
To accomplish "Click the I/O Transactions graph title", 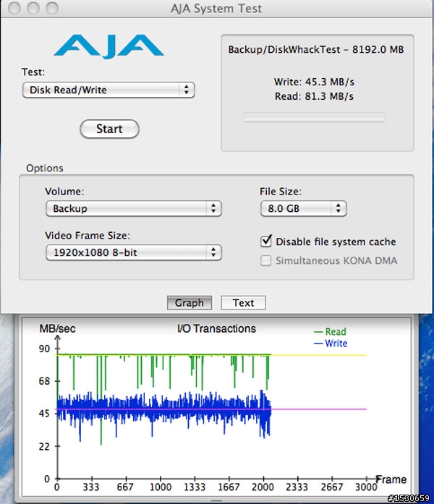I will [217, 328].
